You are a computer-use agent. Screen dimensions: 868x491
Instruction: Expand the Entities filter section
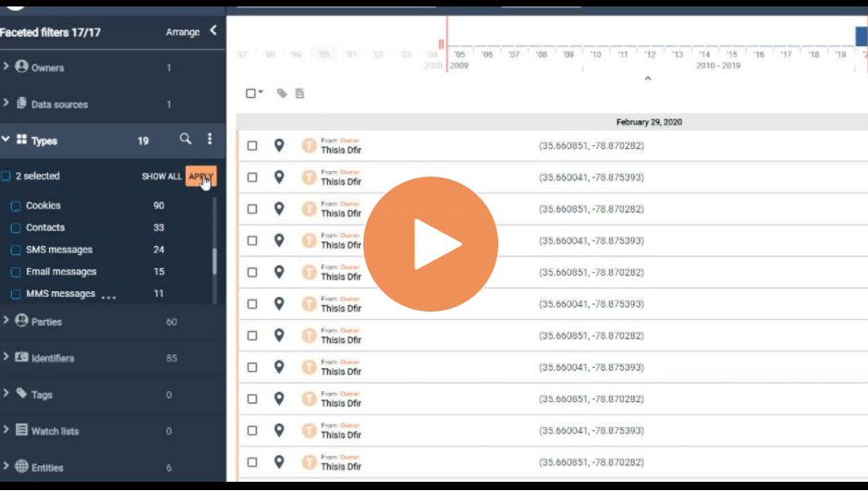tap(6, 466)
